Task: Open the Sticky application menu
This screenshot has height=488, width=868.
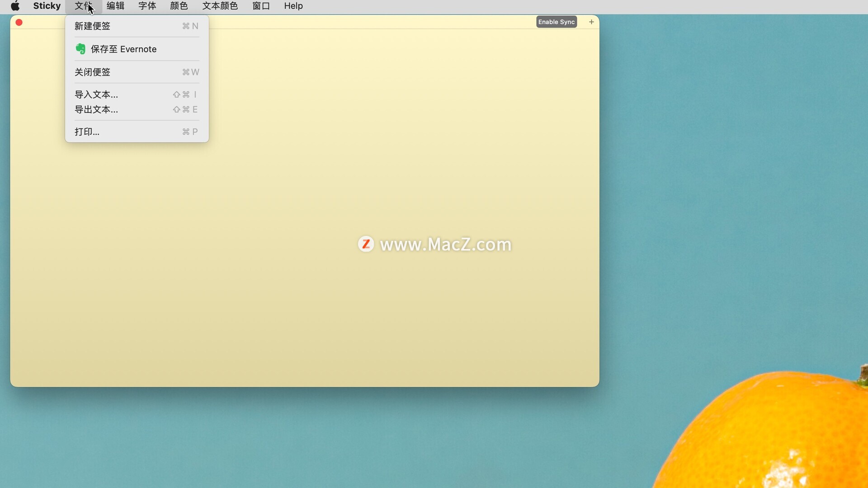Action: click(47, 6)
